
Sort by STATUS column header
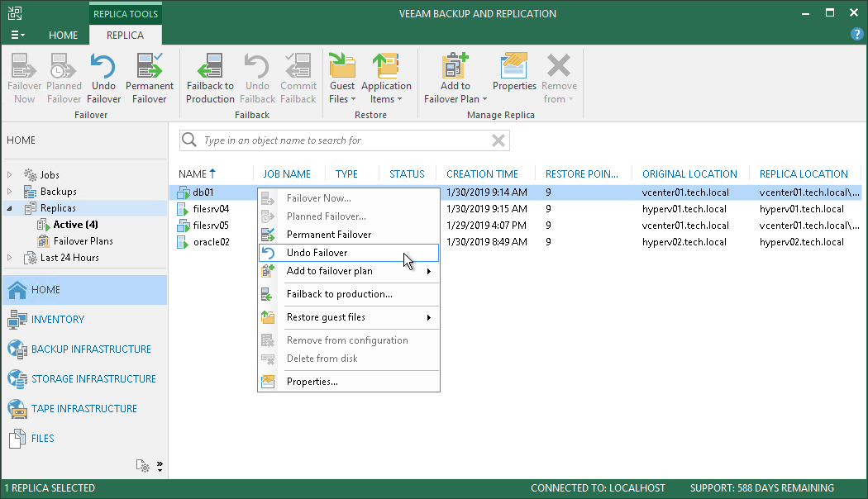(407, 173)
